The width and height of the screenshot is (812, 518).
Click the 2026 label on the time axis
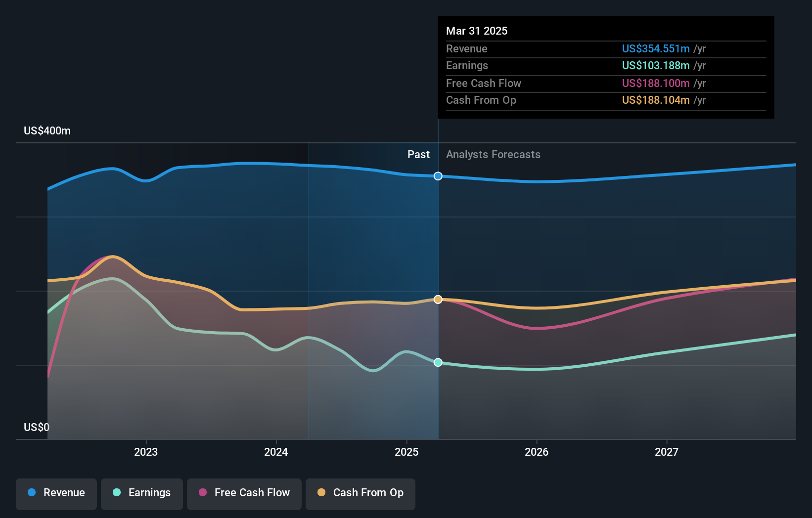(537, 452)
